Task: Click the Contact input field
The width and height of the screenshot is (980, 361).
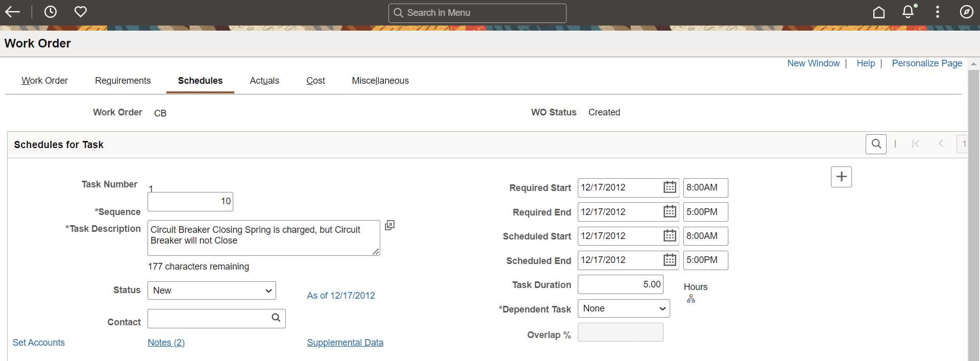Action: (x=216, y=319)
